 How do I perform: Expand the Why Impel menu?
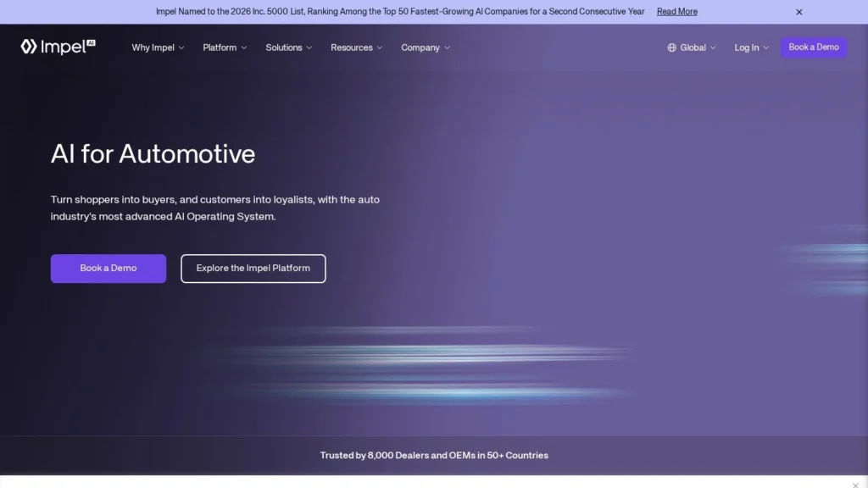[158, 47]
